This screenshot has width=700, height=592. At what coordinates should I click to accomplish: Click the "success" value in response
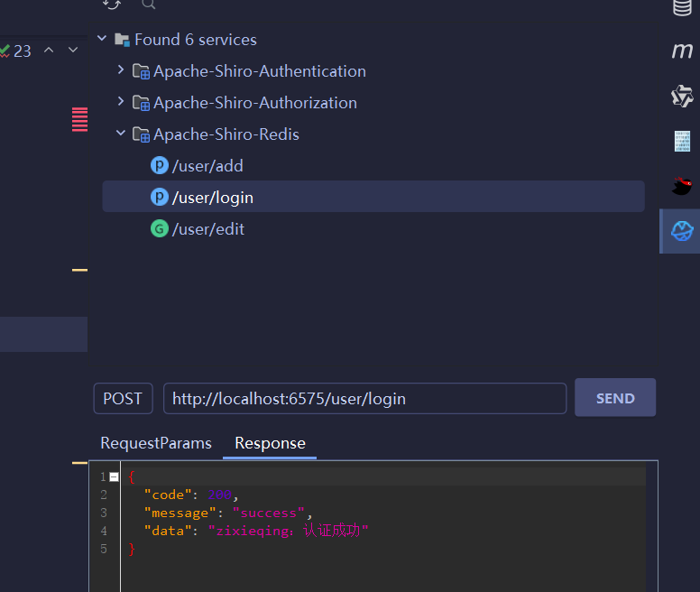(268, 513)
